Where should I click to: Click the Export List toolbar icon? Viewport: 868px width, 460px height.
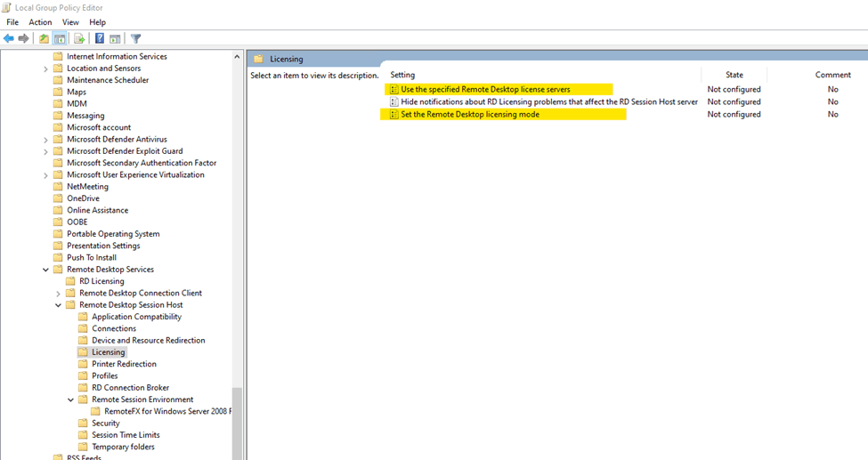pos(79,38)
